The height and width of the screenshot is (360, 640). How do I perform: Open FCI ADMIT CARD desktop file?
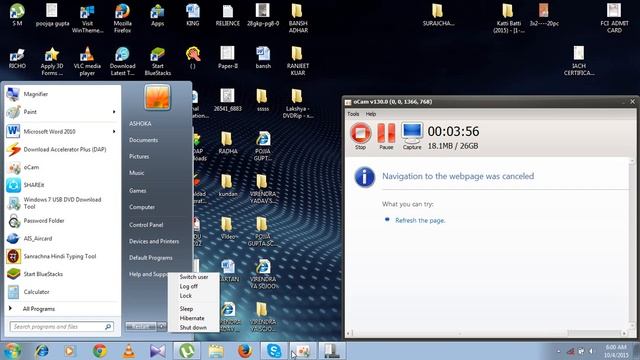tap(614, 18)
